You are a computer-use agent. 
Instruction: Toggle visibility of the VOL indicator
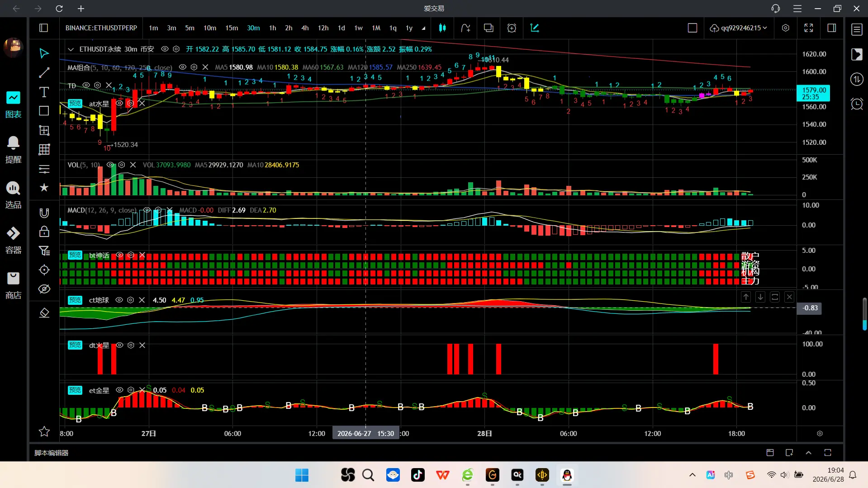tap(110, 165)
